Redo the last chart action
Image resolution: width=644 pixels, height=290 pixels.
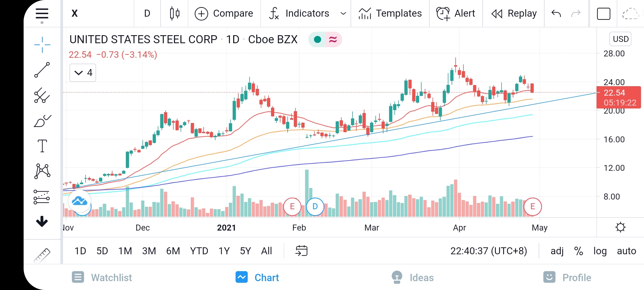576,13
